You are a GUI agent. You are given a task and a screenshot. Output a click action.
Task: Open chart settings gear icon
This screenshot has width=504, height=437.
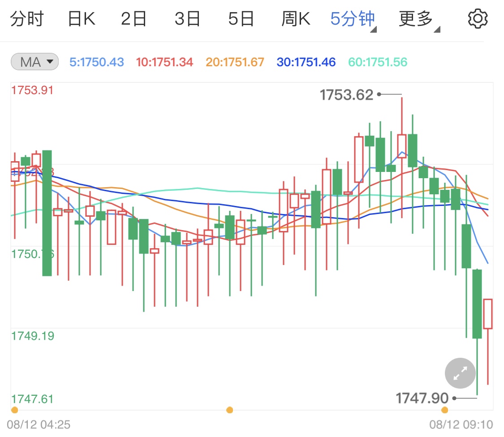click(x=478, y=19)
